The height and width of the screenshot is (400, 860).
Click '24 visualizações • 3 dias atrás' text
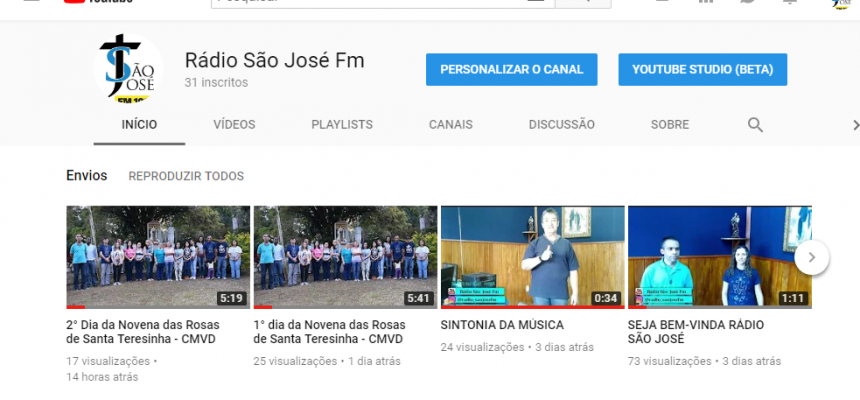pos(517,347)
